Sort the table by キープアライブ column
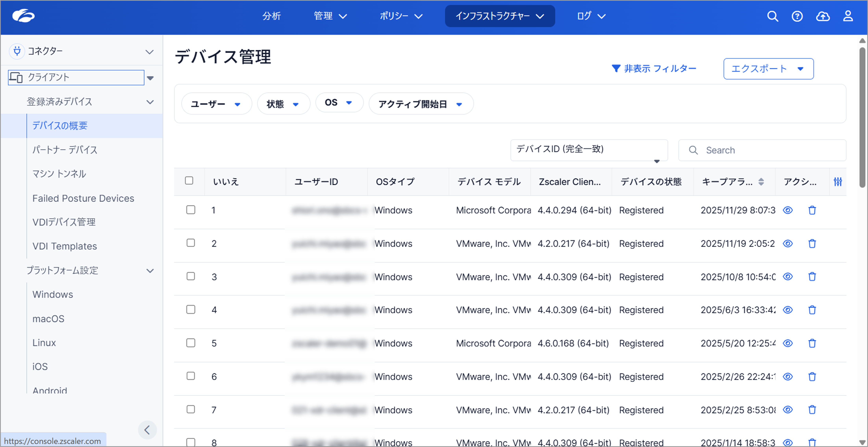868x447 pixels. coord(761,182)
